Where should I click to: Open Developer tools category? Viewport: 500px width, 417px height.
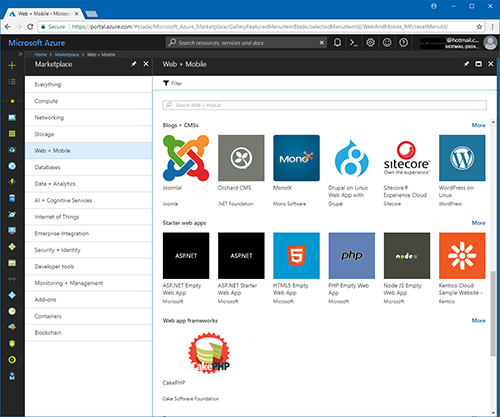click(89, 267)
